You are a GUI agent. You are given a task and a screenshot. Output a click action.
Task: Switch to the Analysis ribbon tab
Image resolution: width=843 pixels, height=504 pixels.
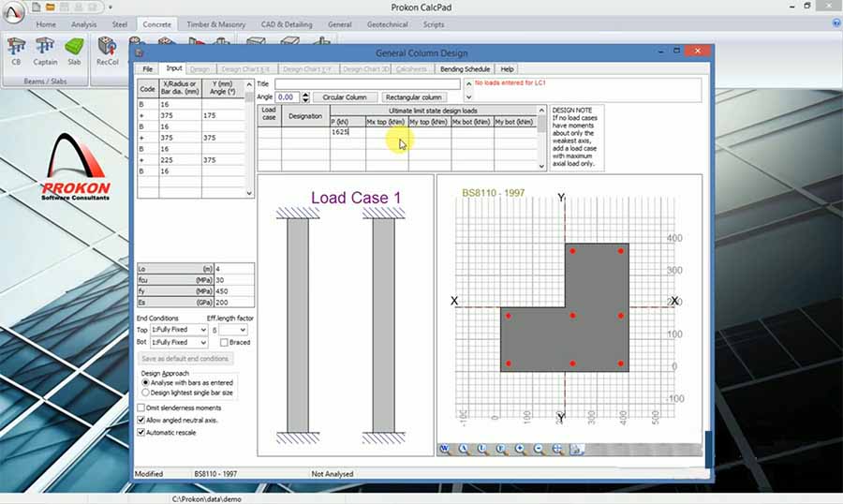pyautogui.click(x=84, y=24)
